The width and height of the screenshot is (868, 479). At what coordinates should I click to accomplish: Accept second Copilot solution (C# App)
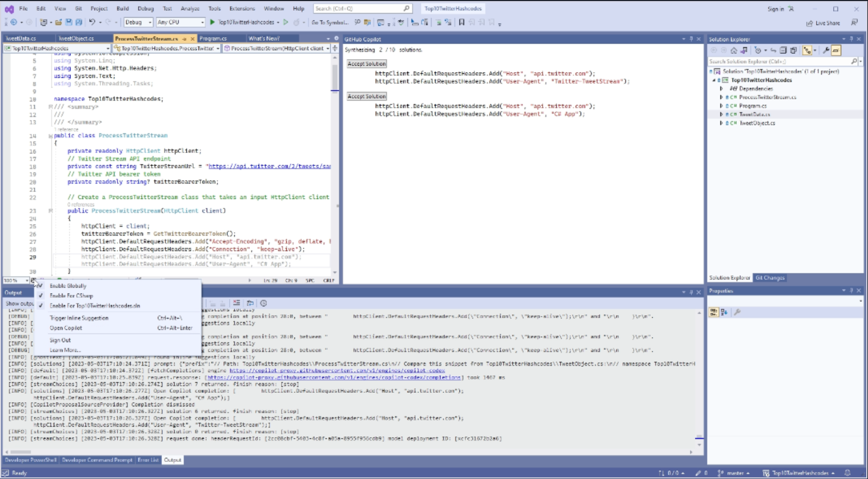pyautogui.click(x=367, y=96)
